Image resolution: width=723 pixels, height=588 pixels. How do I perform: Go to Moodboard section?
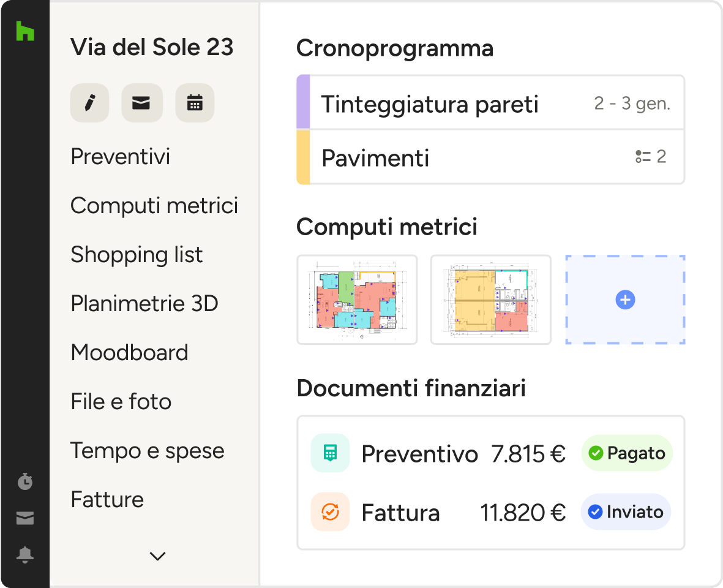pos(129,353)
